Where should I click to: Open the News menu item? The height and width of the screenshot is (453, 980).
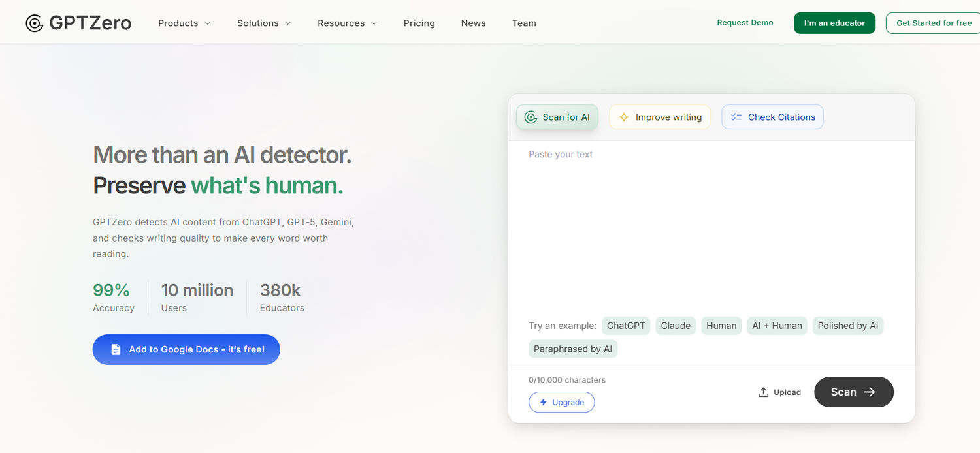coord(473,23)
